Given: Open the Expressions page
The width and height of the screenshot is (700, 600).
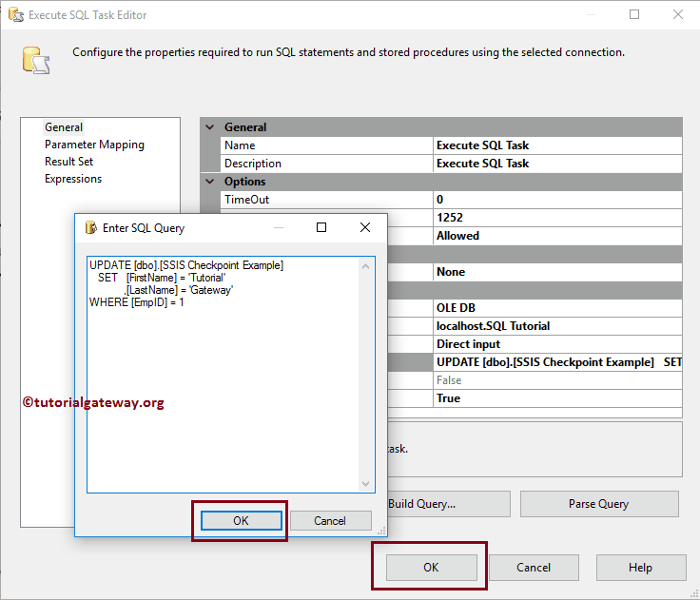Looking at the screenshot, I should click(x=73, y=179).
